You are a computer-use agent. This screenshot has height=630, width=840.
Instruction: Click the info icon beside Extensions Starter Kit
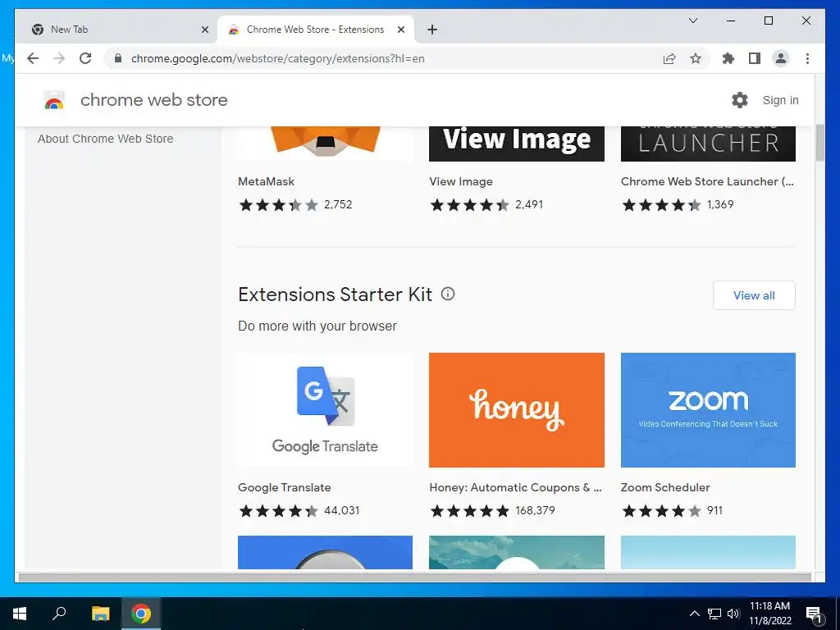448,294
